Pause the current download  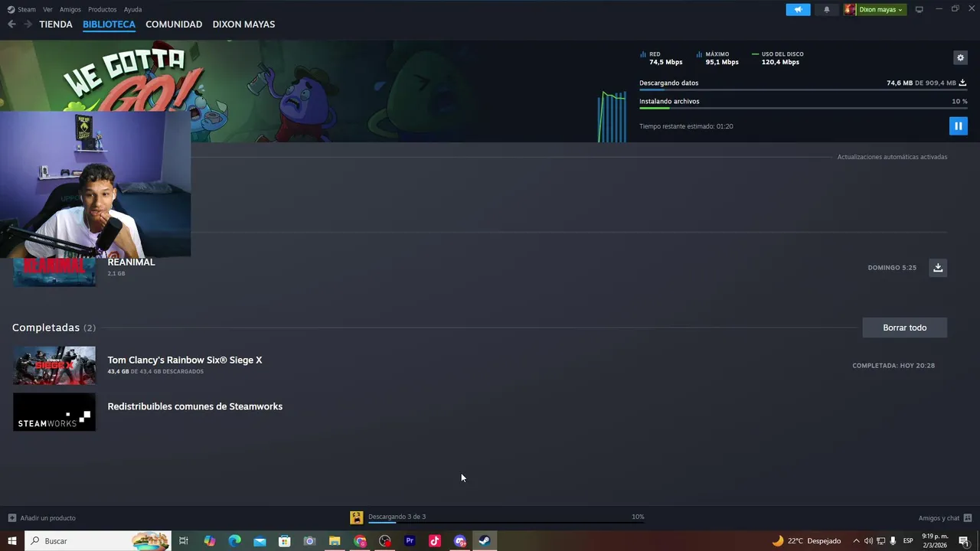pos(958,126)
